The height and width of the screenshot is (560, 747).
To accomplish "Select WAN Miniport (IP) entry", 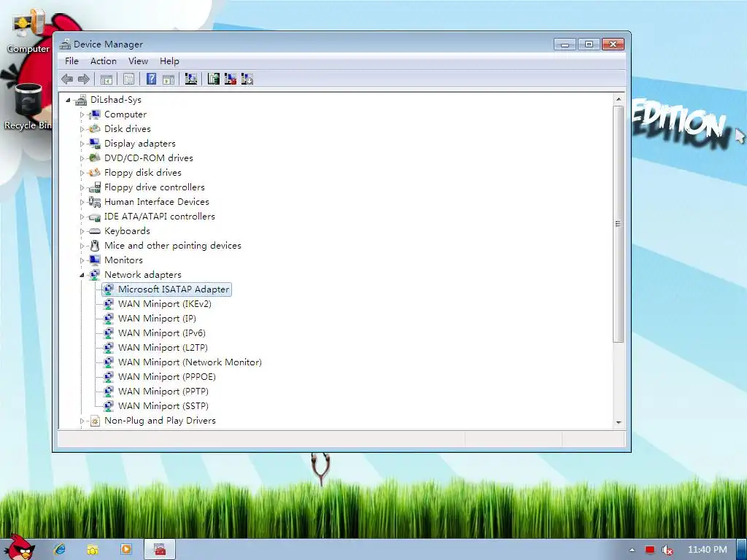I will [158, 318].
